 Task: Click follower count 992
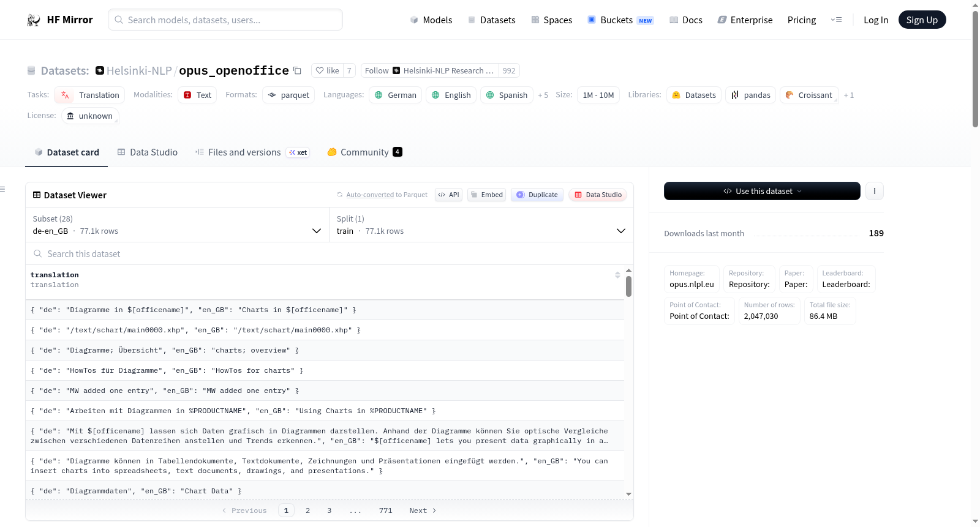509,70
